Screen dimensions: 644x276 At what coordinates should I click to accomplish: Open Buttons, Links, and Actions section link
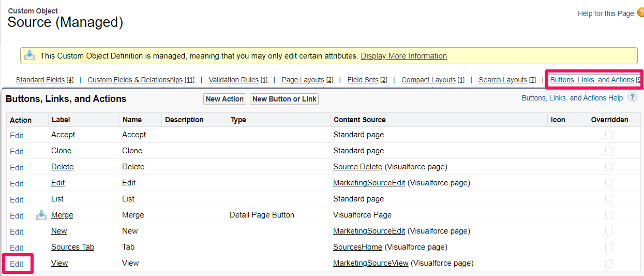[x=592, y=80]
